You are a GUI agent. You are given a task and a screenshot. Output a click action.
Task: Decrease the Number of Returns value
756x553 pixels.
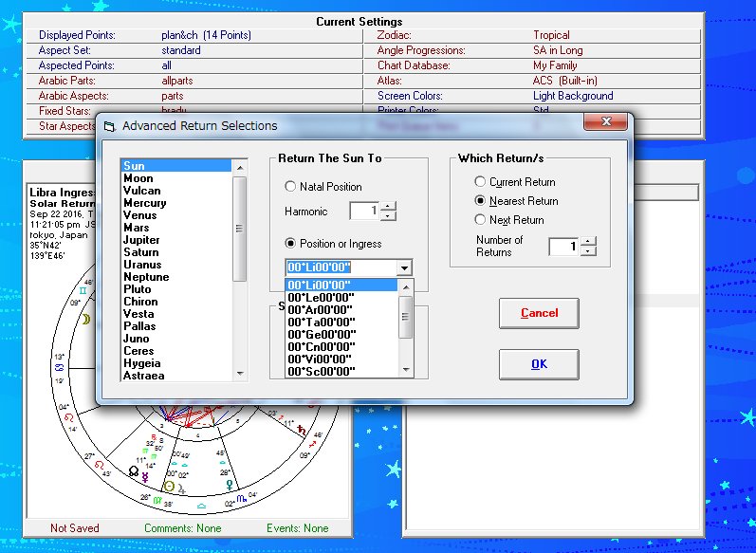(x=588, y=251)
